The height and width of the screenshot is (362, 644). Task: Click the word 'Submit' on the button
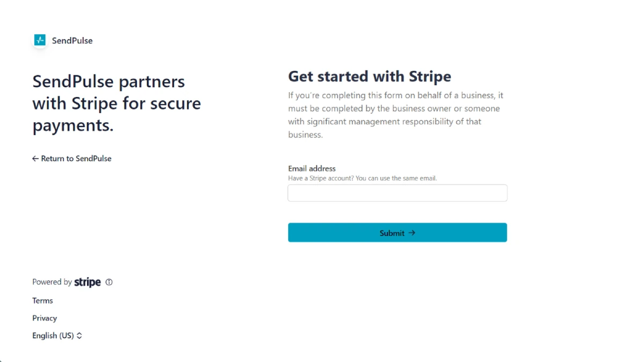coord(392,233)
